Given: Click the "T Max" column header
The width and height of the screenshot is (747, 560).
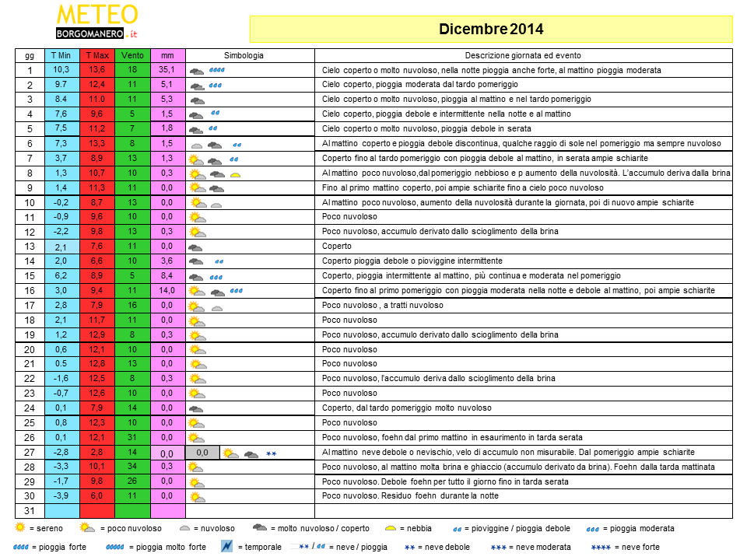Looking at the screenshot, I should [97, 55].
